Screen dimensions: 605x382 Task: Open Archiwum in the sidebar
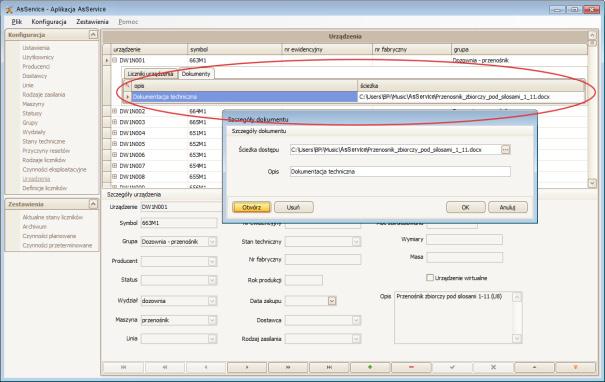point(34,226)
